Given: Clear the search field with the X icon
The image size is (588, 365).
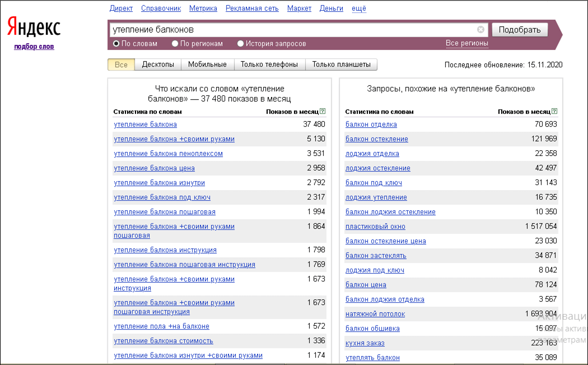Looking at the screenshot, I should [480, 30].
